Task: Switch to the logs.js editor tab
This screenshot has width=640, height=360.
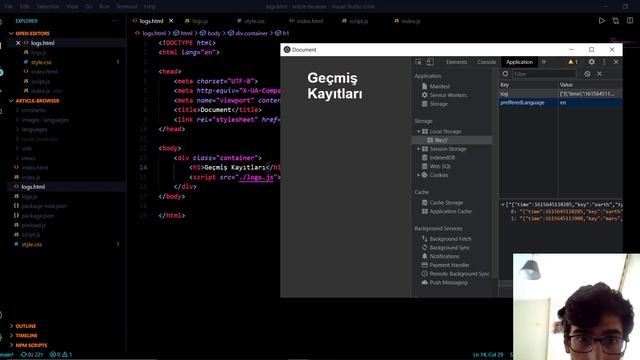Action: click(x=196, y=21)
